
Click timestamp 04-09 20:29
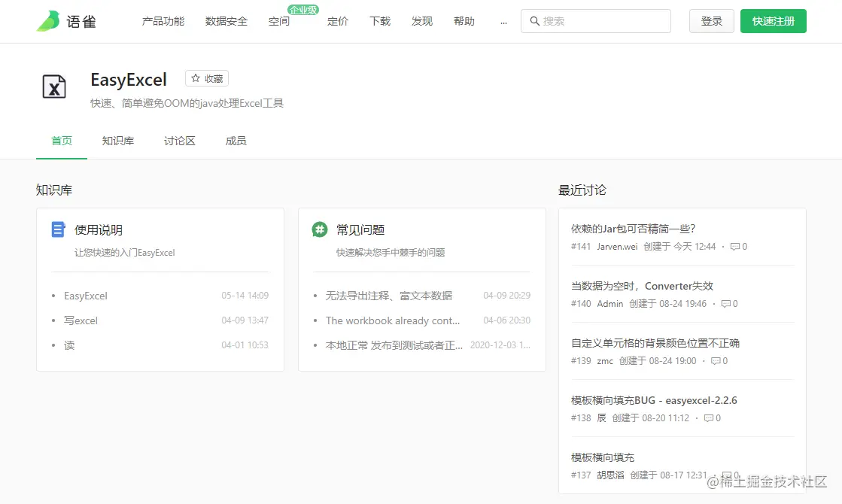[x=507, y=296]
